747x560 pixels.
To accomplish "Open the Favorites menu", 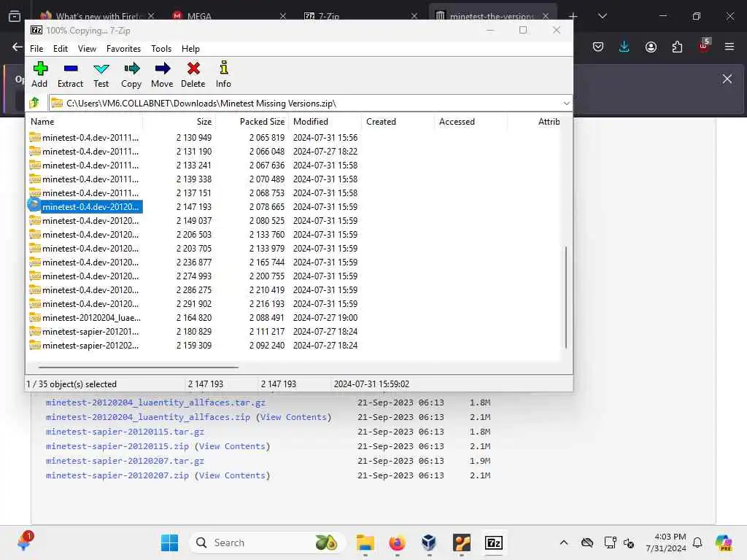I will (x=123, y=49).
